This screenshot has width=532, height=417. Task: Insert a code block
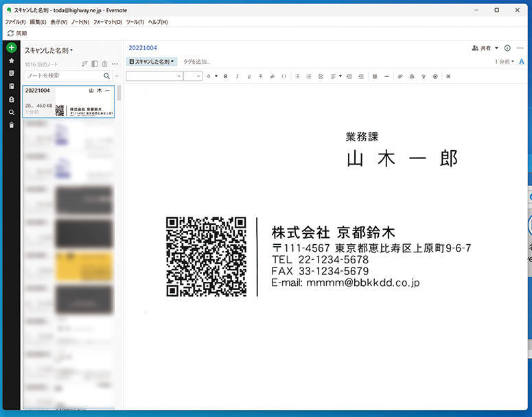click(284, 77)
